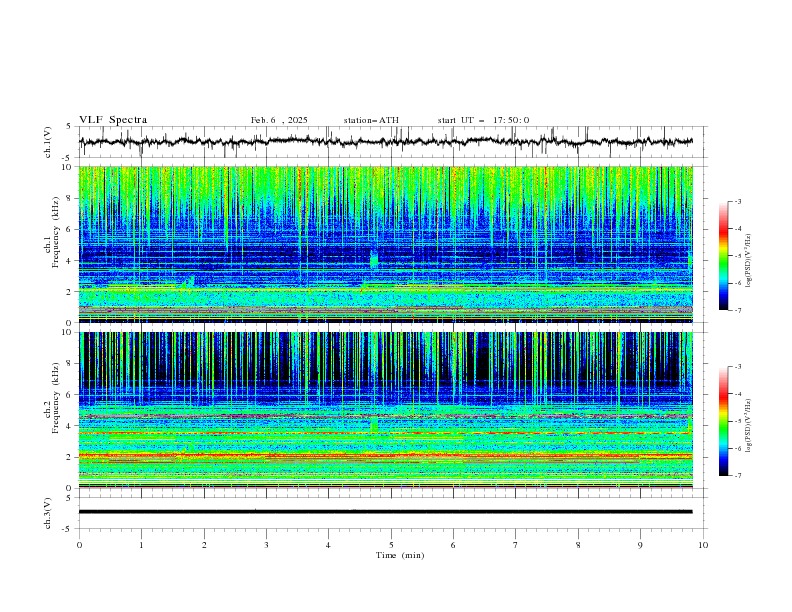Select the date text "Feb. 6 , 2025"
Viewport: 792px width, 612px height.
coord(279,120)
